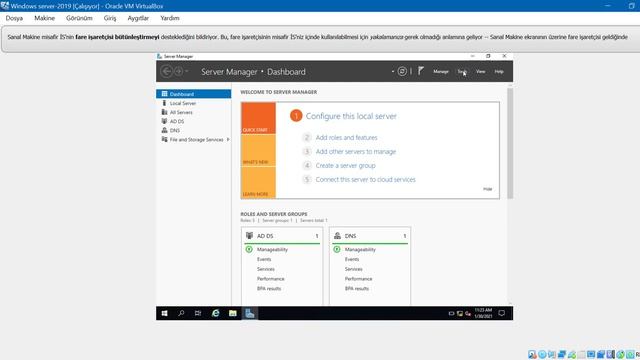Viewport: 640px width, 360px height.
Task: Open the guest taskbar search
Action: pyautogui.click(x=181, y=313)
